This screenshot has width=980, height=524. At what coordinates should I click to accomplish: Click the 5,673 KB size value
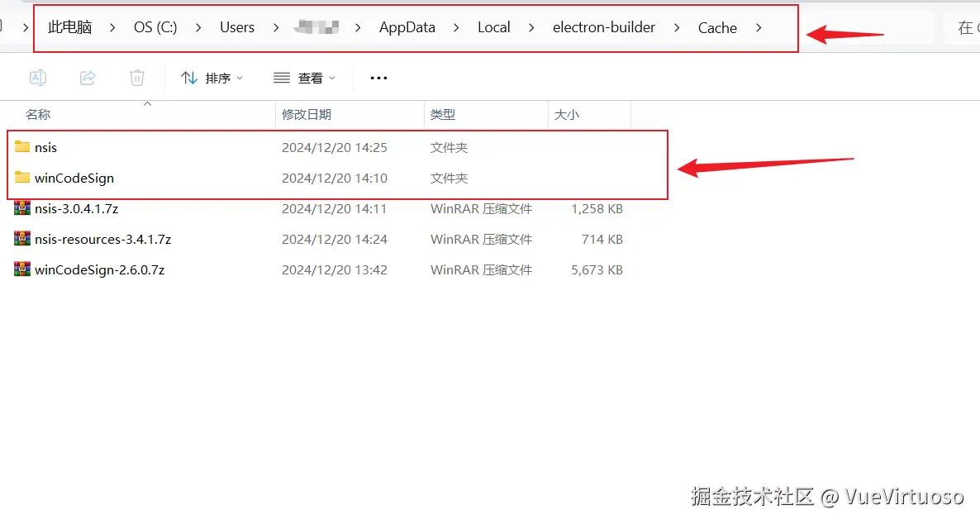click(x=597, y=270)
